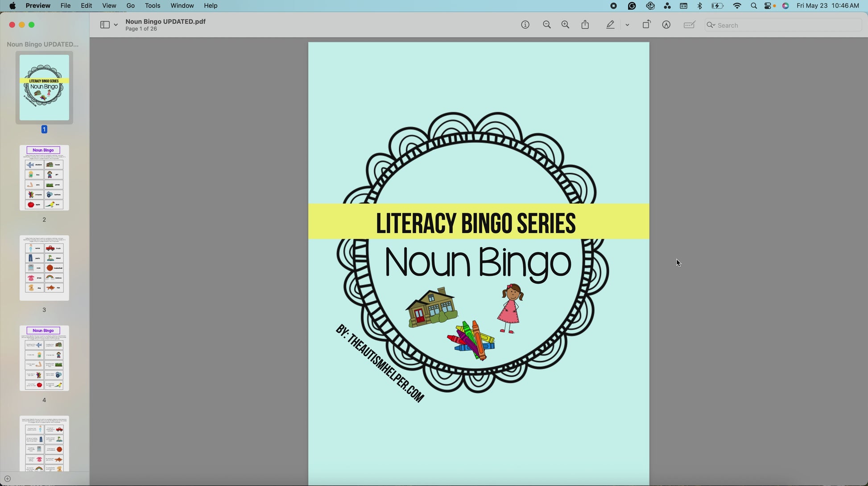Open search options magnifier dropdown
Image resolution: width=868 pixels, height=486 pixels.
[x=711, y=25]
